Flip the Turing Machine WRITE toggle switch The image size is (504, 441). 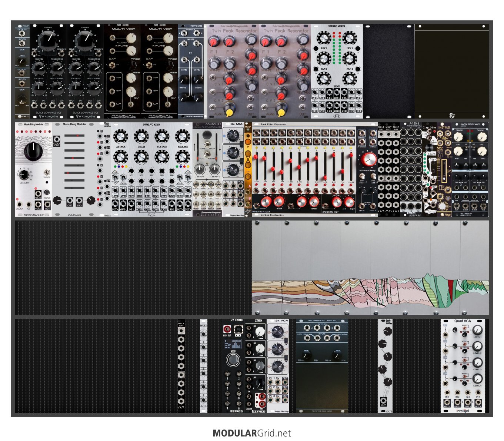[x=47, y=172]
